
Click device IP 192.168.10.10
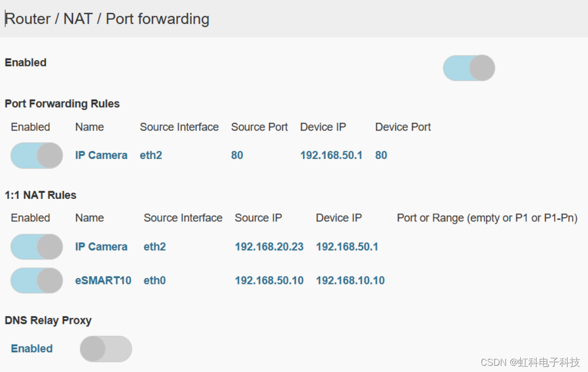(x=350, y=280)
